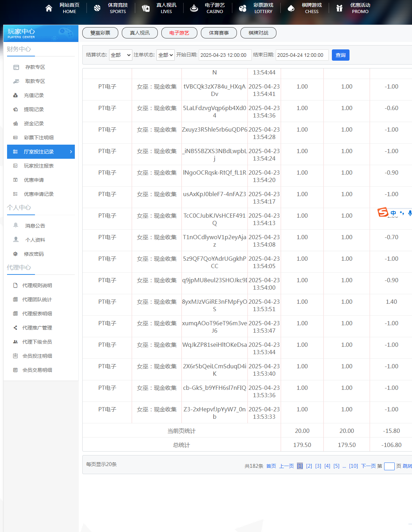This screenshot has height=532, width=412.
Task: Switch to the 真人视讯 tab
Action: [x=140, y=33]
